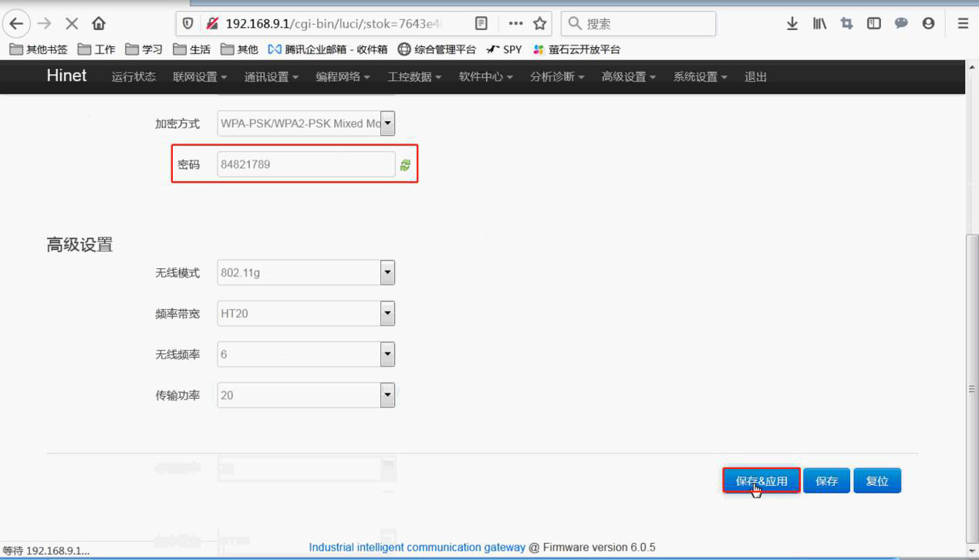Click into the 密码 password field
The height and width of the screenshot is (560, 979).
click(306, 164)
